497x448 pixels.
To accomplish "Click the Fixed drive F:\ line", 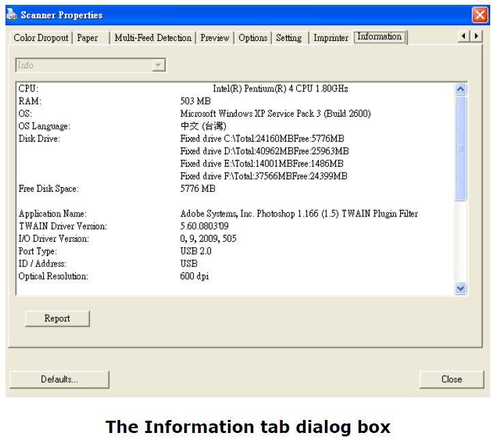I will point(264,176).
